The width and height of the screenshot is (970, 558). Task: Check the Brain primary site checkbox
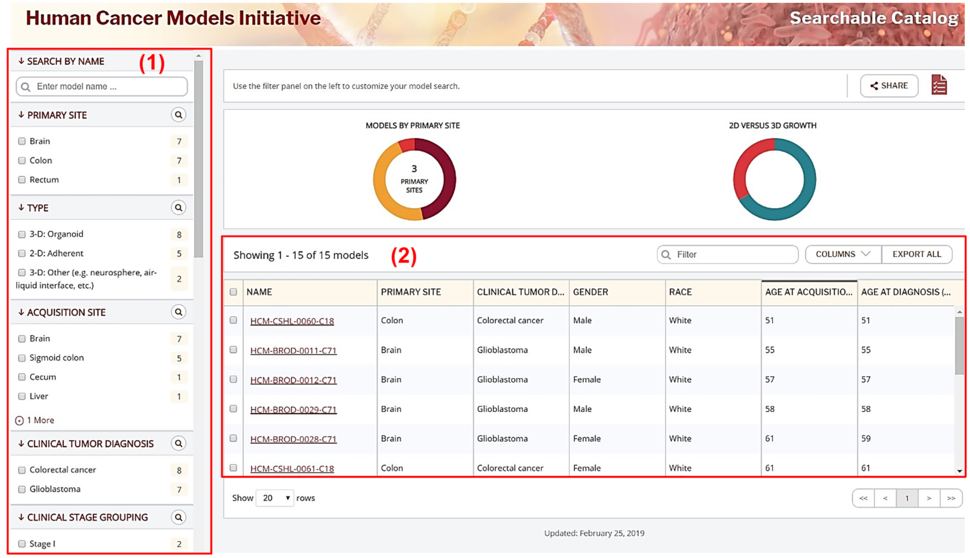[22, 142]
